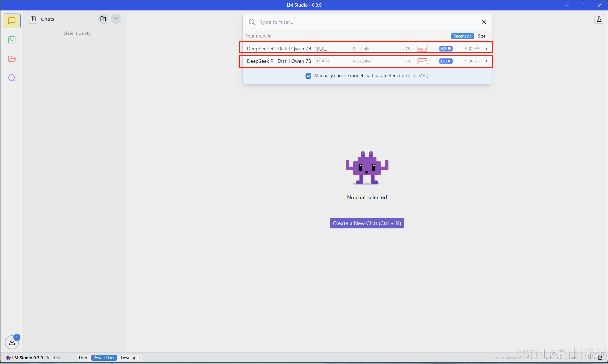Select DeepSeek R1 Distill Qwen 7B Q4_K_M
Screen dimensions: 608x364
[279, 61]
